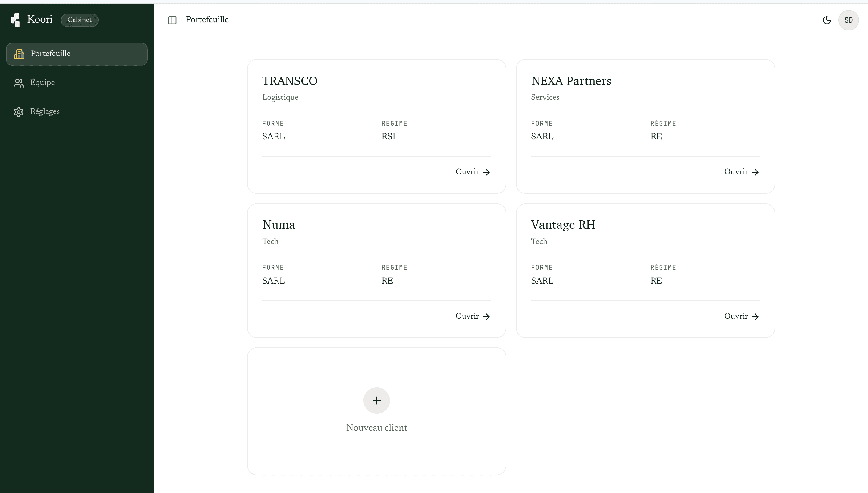The width and height of the screenshot is (868, 493).
Task: Open the SD user avatar menu
Action: [x=848, y=20]
